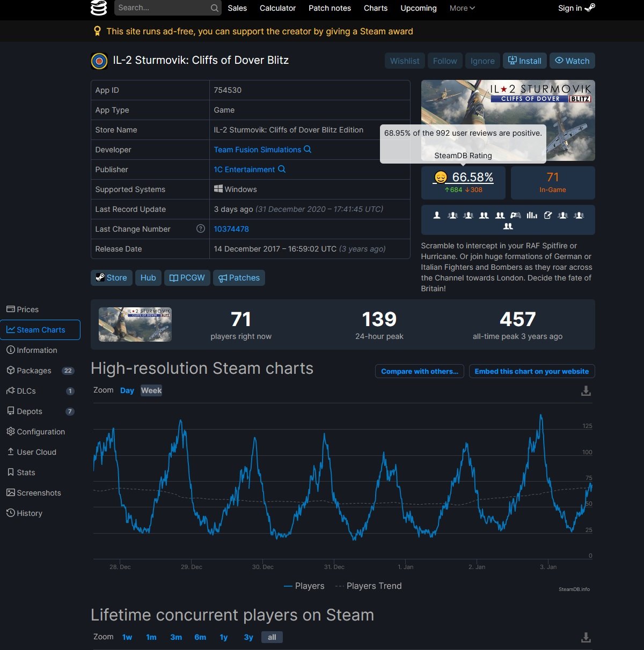The image size is (644, 650).
Task: Click the single-player category icon
Action: point(437,215)
